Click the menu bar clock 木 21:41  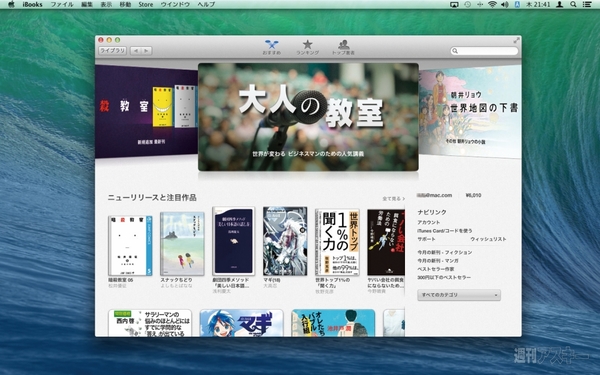(x=538, y=4)
